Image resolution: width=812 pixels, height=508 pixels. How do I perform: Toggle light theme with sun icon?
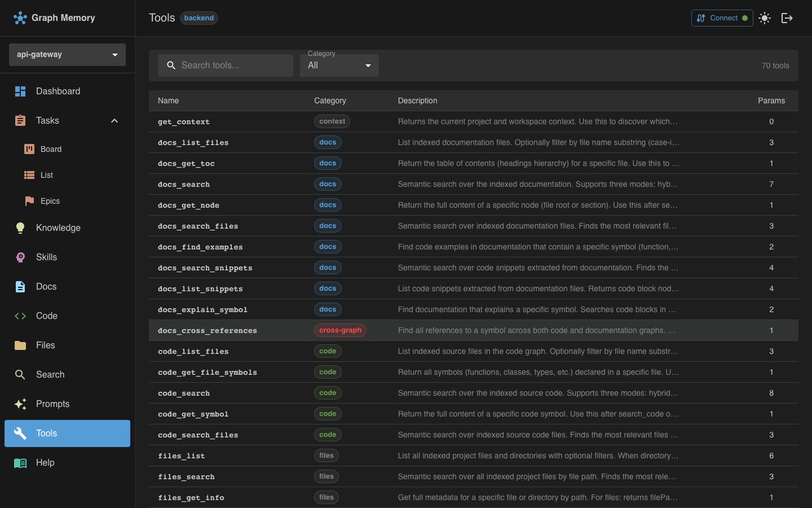click(x=765, y=18)
